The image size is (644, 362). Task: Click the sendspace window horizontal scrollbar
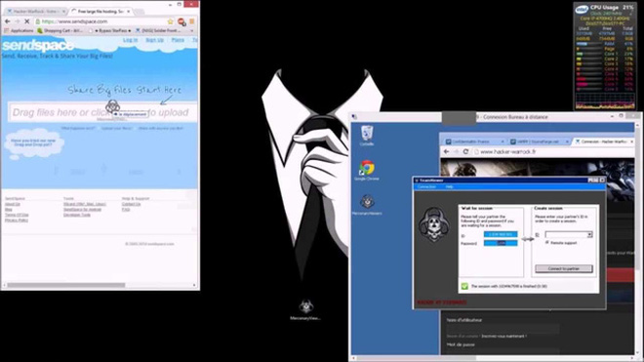click(x=66, y=285)
